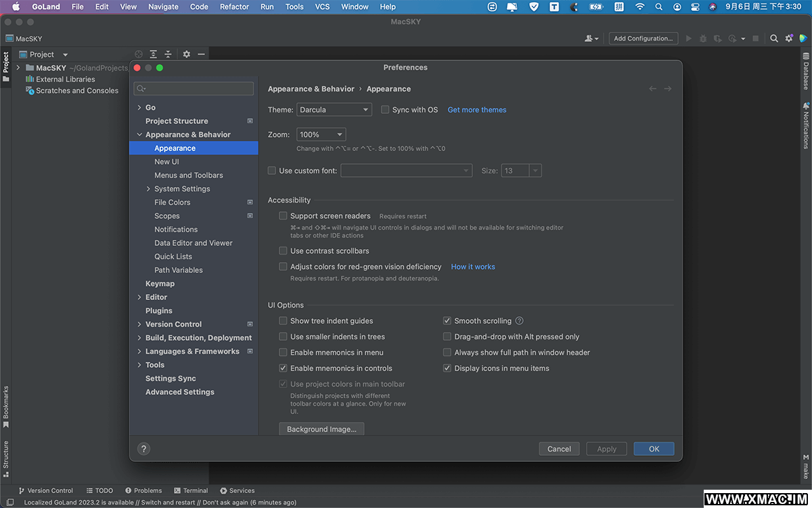Open the Project view dropdown arrow
The height and width of the screenshot is (508, 812).
(66, 55)
